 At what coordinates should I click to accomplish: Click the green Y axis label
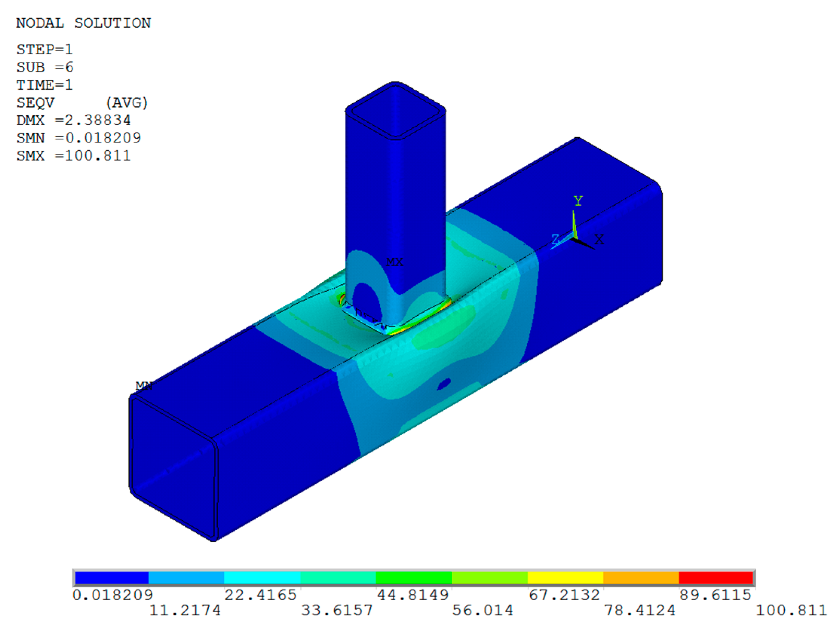click(x=578, y=200)
